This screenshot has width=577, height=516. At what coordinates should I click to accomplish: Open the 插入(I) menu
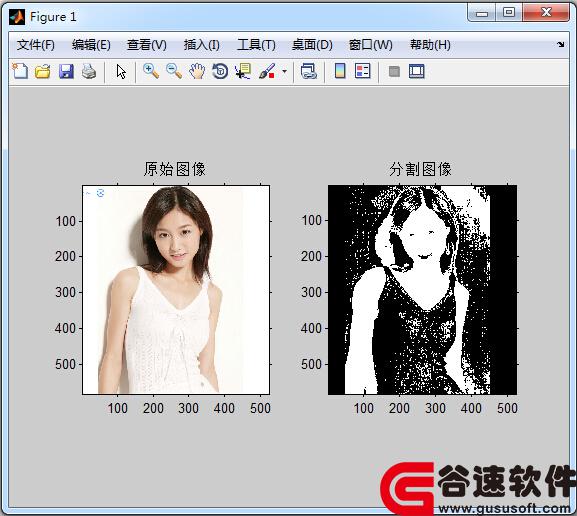[202, 45]
